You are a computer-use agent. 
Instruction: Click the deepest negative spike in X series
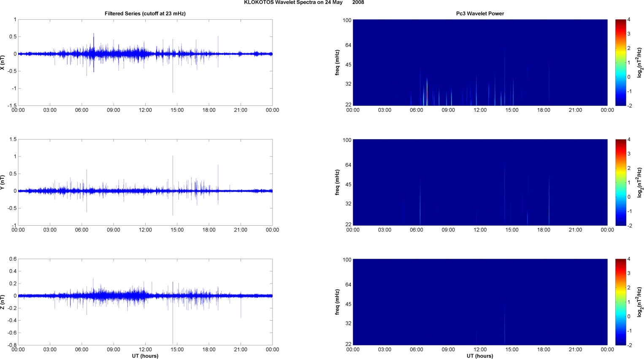coord(173,92)
